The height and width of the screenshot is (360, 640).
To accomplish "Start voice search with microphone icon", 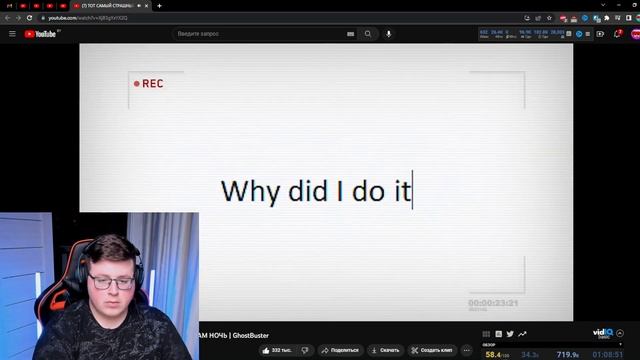I will pos(389,34).
